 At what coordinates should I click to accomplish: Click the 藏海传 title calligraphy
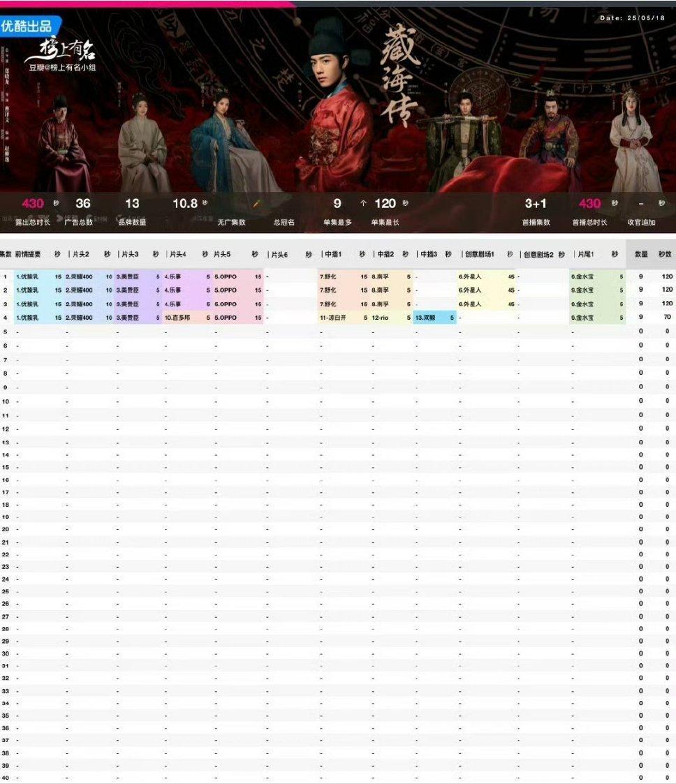399,75
